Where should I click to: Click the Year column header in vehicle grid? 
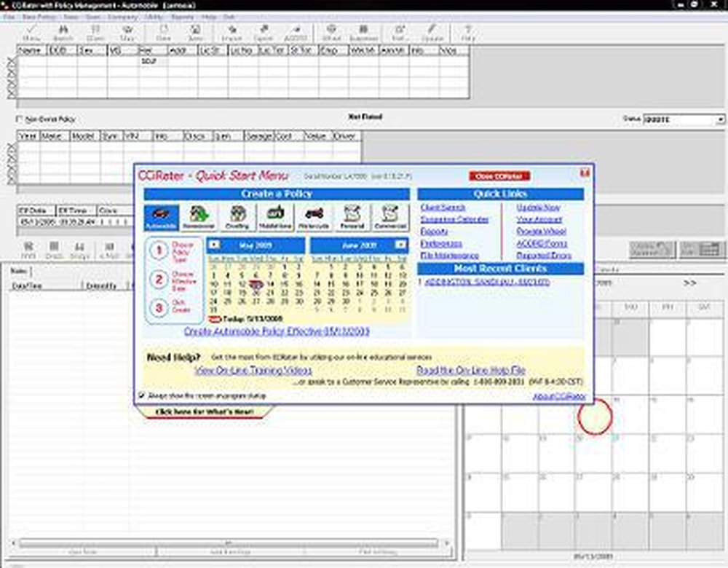click(28, 136)
